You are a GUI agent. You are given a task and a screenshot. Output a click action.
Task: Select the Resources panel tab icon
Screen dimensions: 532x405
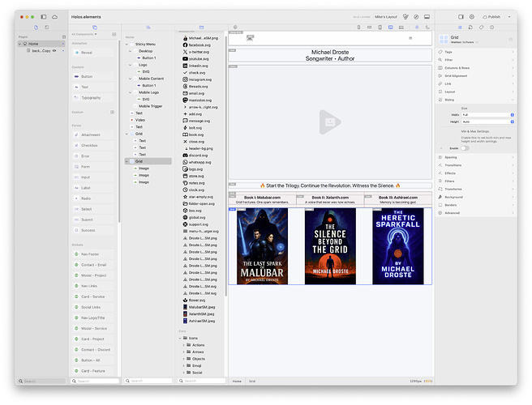point(201,27)
